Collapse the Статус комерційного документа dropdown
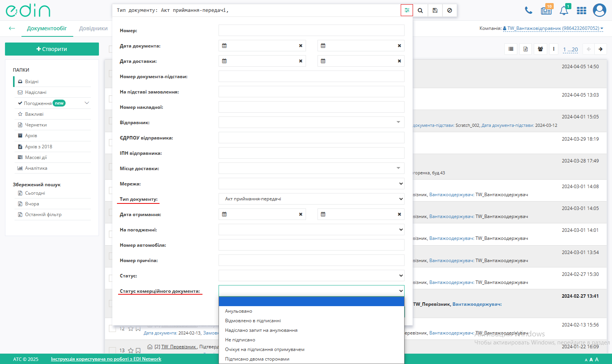 (x=311, y=291)
